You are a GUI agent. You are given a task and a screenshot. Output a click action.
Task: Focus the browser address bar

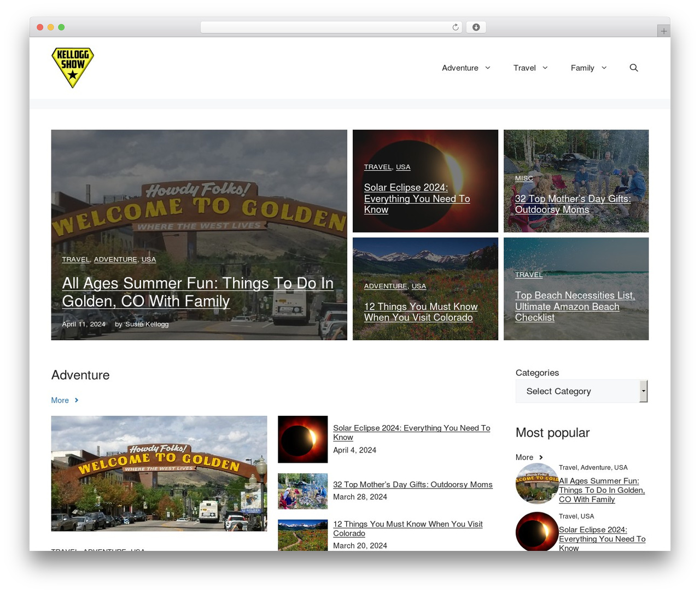331,27
